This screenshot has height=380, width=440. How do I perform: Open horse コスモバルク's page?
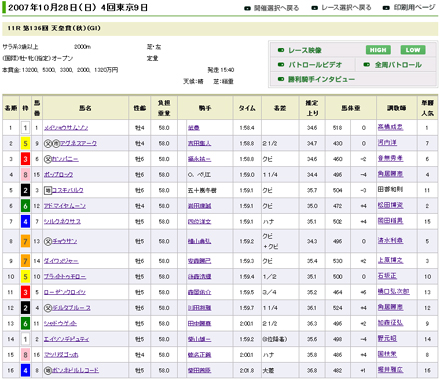tap(67, 190)
